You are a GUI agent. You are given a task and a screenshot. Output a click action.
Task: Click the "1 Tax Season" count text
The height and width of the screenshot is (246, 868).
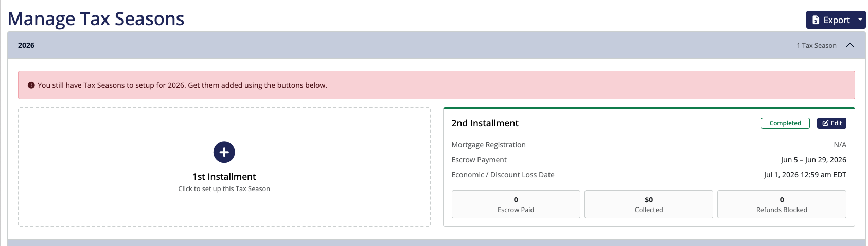(x=817, y=46)
